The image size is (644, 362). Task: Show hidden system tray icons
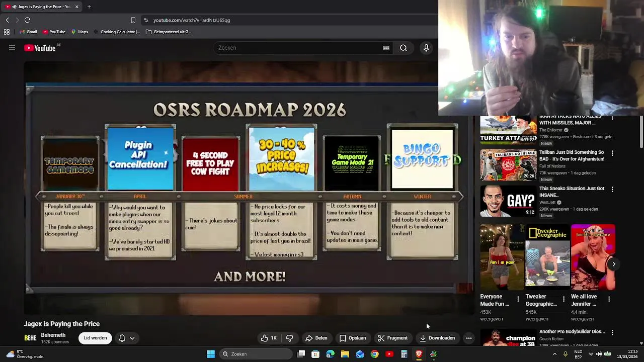554,354
